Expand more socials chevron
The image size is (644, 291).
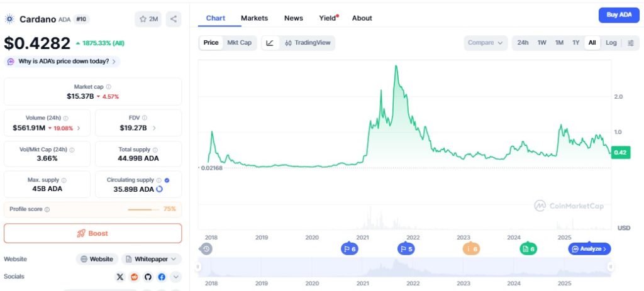176,277
